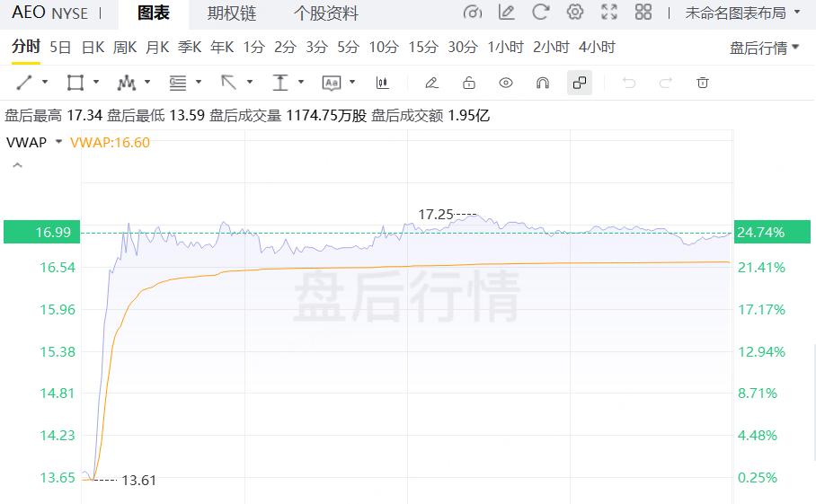816x504 pixels.
Task: Select 5日 timeframe
Action: click(x=60, y=48)
